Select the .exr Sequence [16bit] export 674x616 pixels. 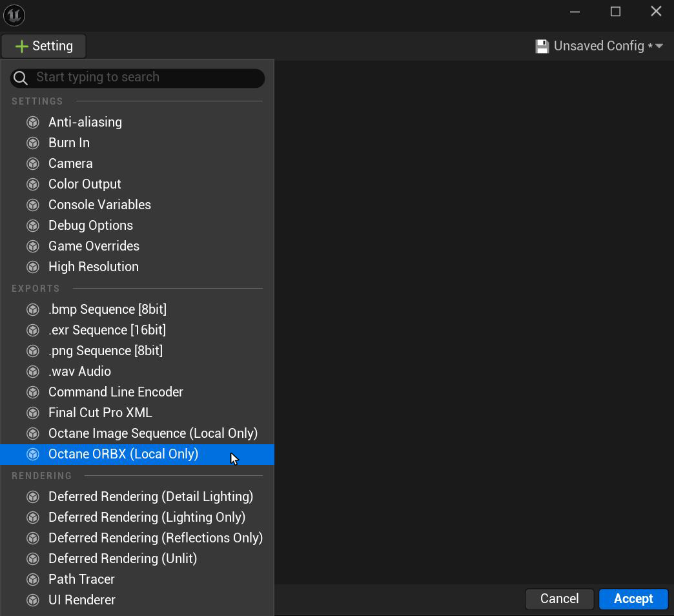108,330
